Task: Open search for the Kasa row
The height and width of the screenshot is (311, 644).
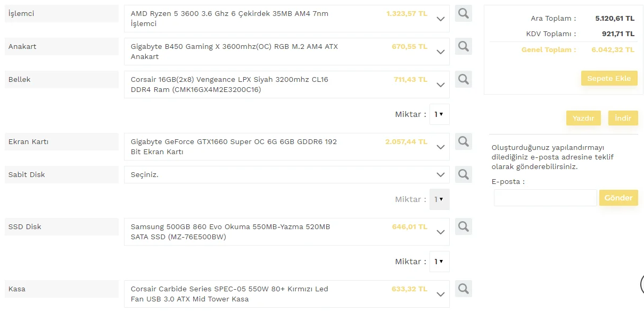Action: coord(463,289)
